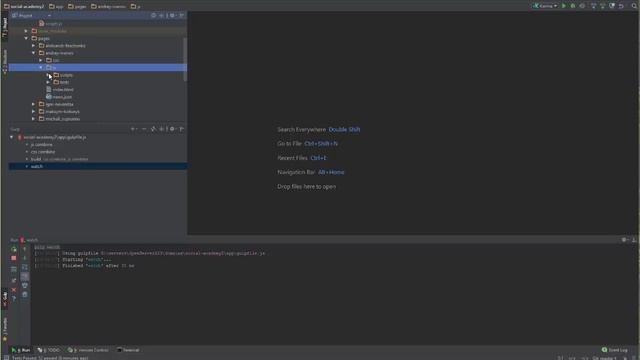Click the up arrow in Run console toolbar

click(x=24, y=249)
